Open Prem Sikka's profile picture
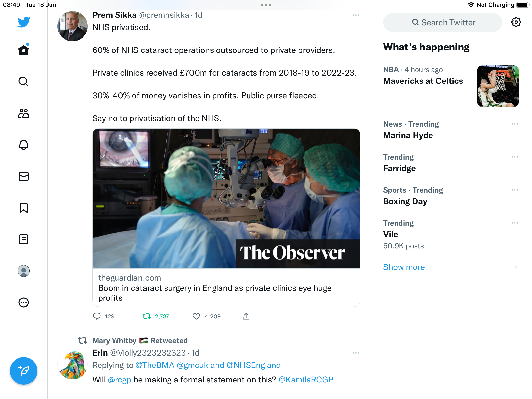This screenshot has width=532, height=399. 72,26
